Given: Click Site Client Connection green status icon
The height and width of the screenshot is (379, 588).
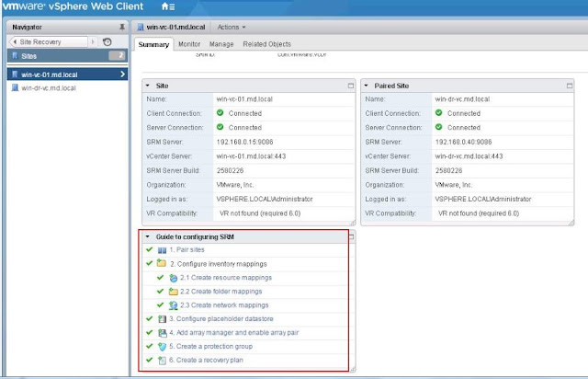Looking at the screenshot, I should pyautogui.click(x=220, y=112).
